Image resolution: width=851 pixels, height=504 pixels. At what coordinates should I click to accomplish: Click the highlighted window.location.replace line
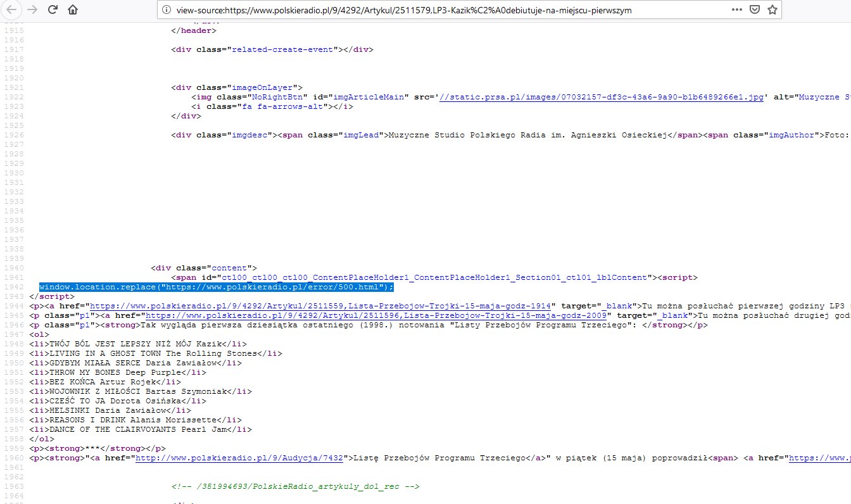[216, 287]
